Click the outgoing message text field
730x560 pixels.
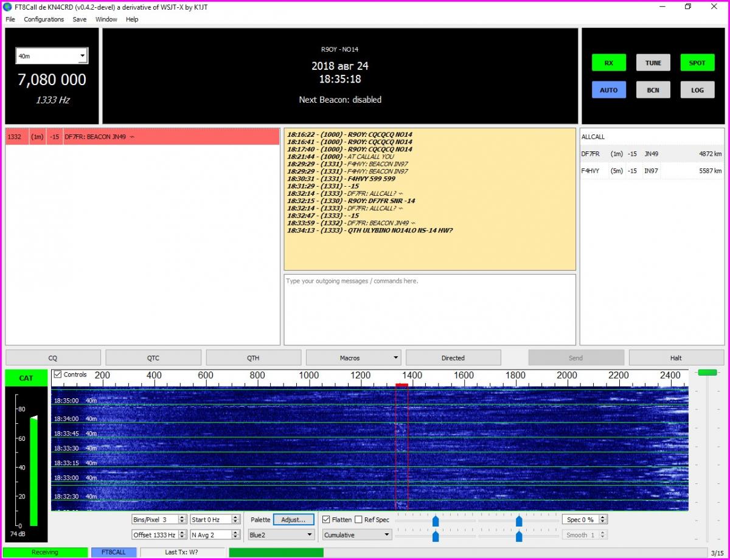tap(429, 309)
